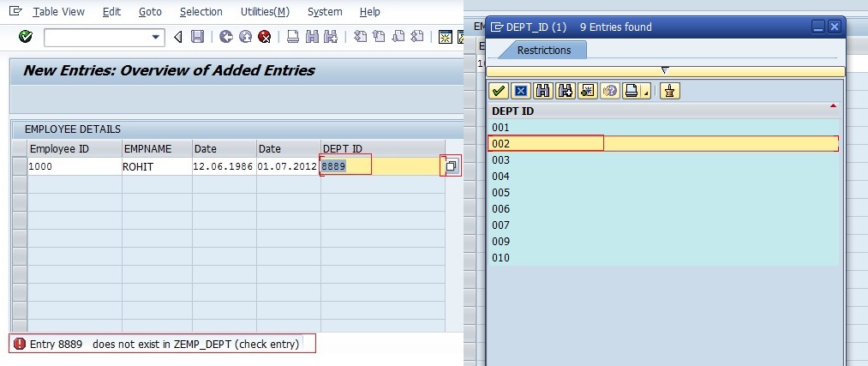Click the Personal value list help icon

[609, 91]
